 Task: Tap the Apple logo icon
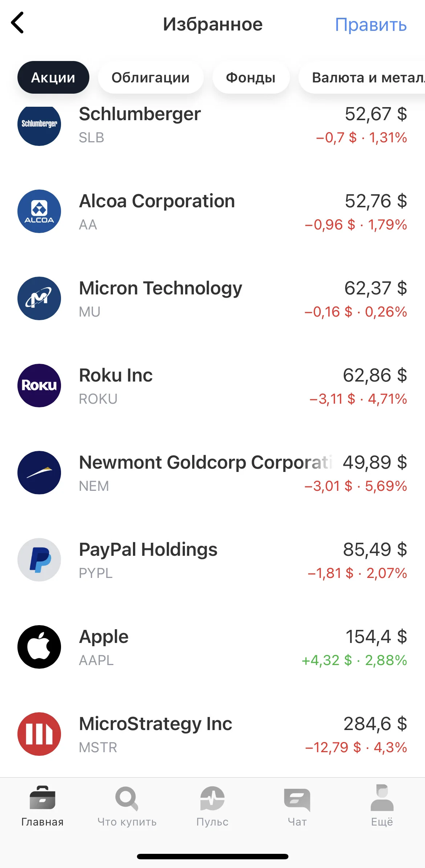(39, 647)
